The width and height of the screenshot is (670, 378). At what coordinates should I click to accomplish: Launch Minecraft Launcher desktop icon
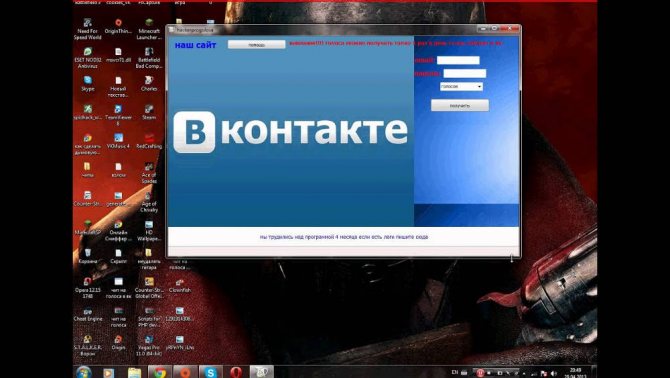(149, 28)
